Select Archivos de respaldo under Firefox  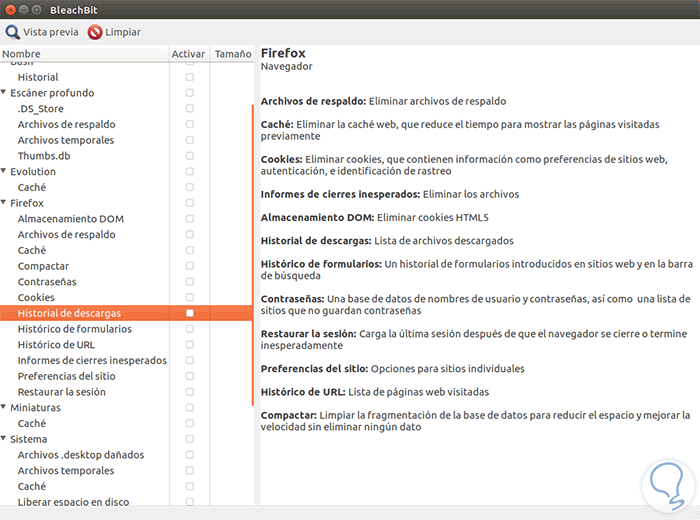click(x=126, y=234)
